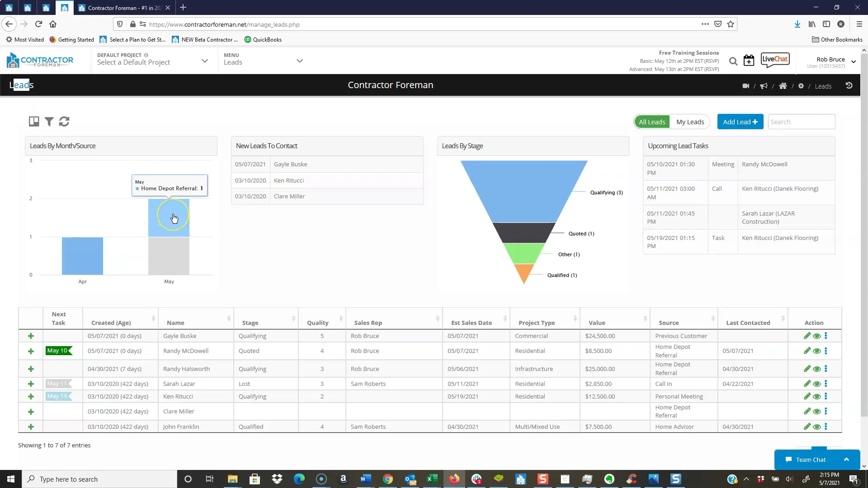This screenshot has width=868, height=488.
Task: Open the LiveChat icon
Action: point(775,60)
